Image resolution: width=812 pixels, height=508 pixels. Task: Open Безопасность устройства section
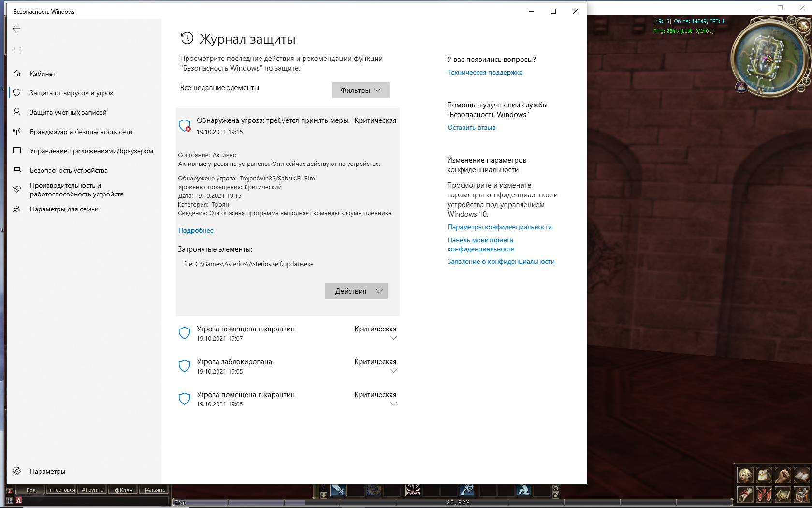(x=84, y=170)
